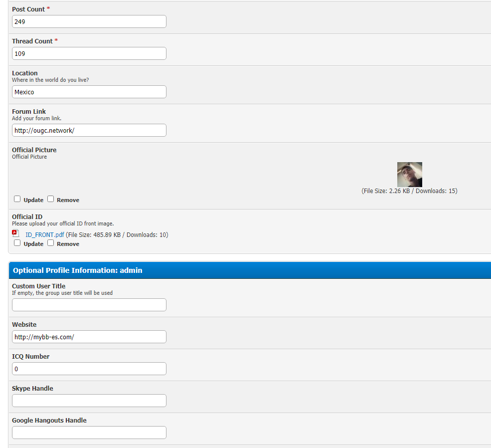Screen dimensions: 491x448
Task: Focus the Website field with mybb-es.com
Action: pos(89,337)
